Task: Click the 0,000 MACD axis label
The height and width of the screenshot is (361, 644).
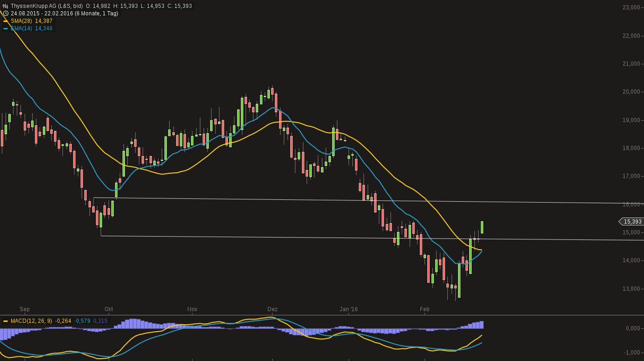Action: (x=632, y=328)
